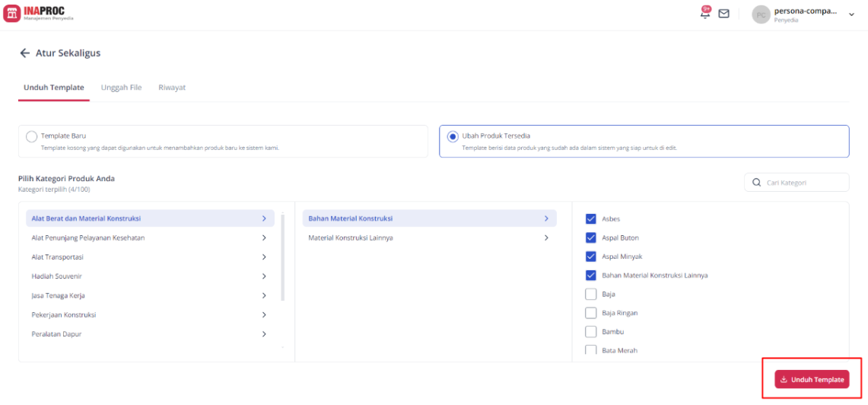Screen dimensions: 868x405
Task: Click the Kategori terpilih (4/100) text
Action: pyautogui.click(x=54, y=189)
